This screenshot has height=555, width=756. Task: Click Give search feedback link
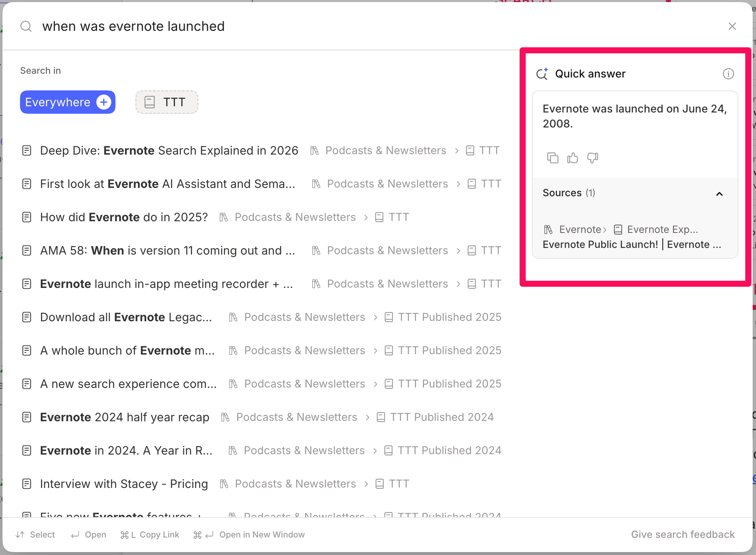click(683, 535)
